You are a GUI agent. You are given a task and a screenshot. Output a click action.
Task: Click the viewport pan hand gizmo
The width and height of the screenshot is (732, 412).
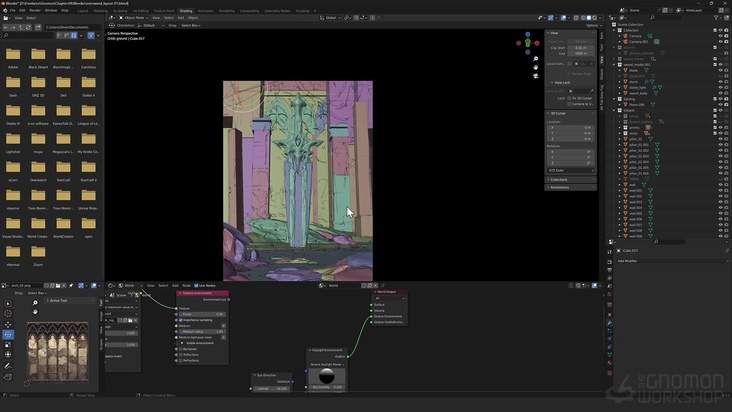pyautogui.click(x=535, y=67)
